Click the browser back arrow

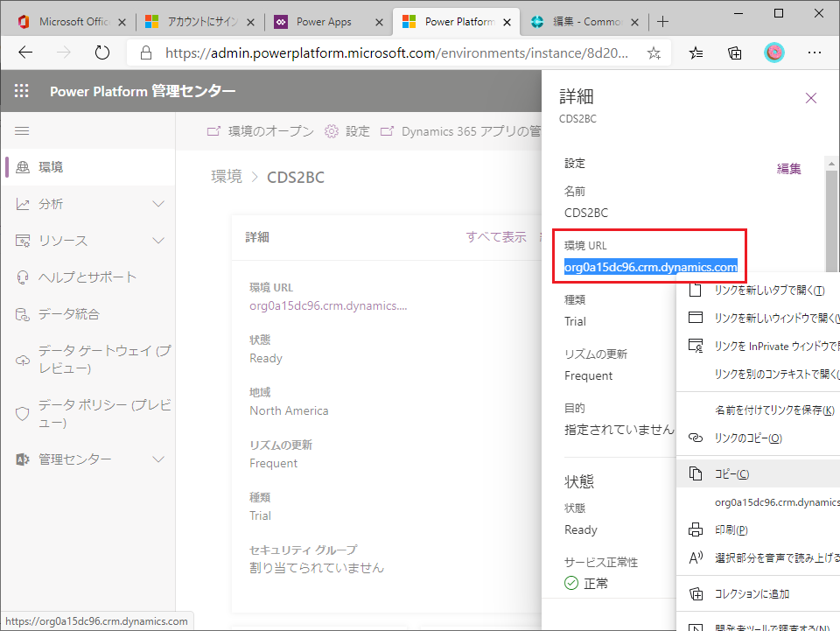tap(25, 53)
